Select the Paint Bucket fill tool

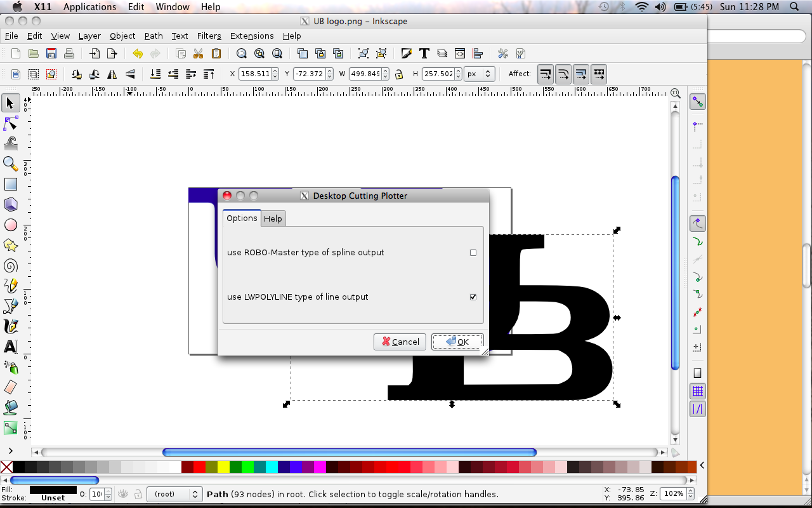point(11,408)
